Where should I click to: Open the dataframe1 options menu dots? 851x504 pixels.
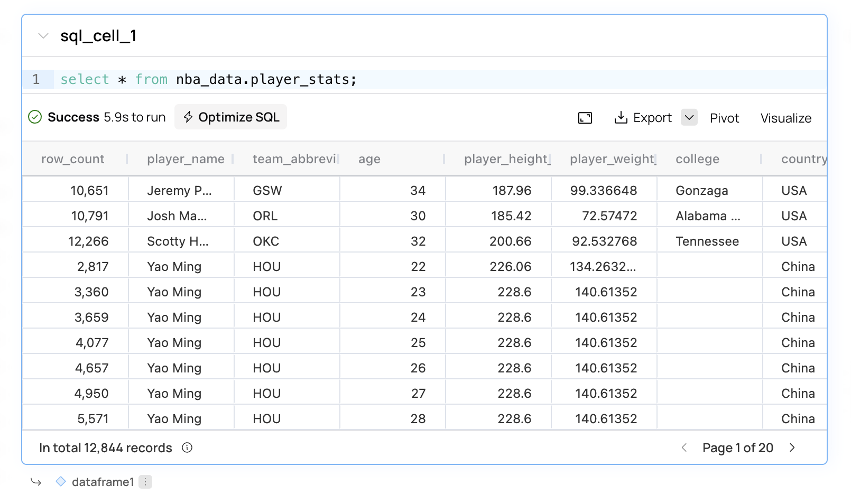145,482
